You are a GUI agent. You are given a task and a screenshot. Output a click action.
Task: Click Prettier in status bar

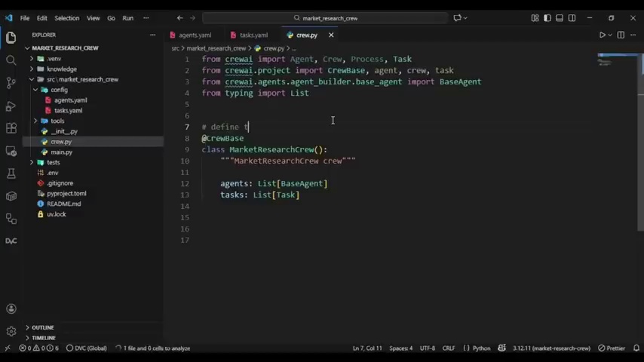612,348
